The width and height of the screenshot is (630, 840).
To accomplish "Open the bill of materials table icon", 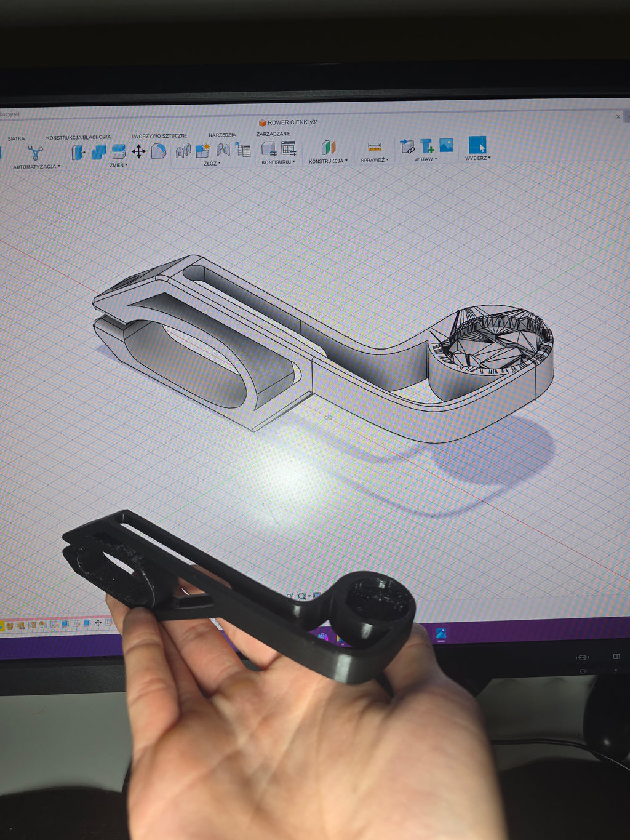I will (243, 150).
